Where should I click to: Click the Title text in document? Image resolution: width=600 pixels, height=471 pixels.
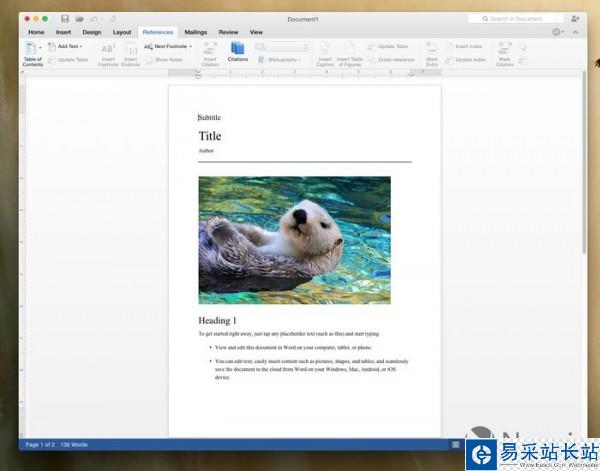[210, 136]
